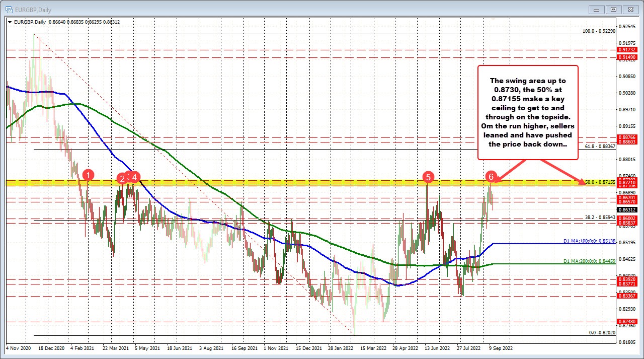Select the 38.2 - 0.85943 Fibonacci label
This screenshot has height=359, width=644.
[600, 218]
